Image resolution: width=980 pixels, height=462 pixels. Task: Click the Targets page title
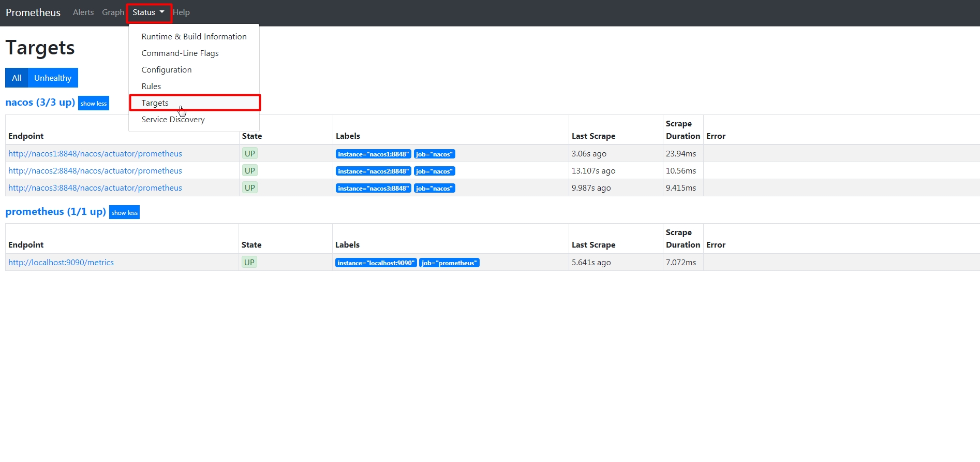[x=40, y=48]
